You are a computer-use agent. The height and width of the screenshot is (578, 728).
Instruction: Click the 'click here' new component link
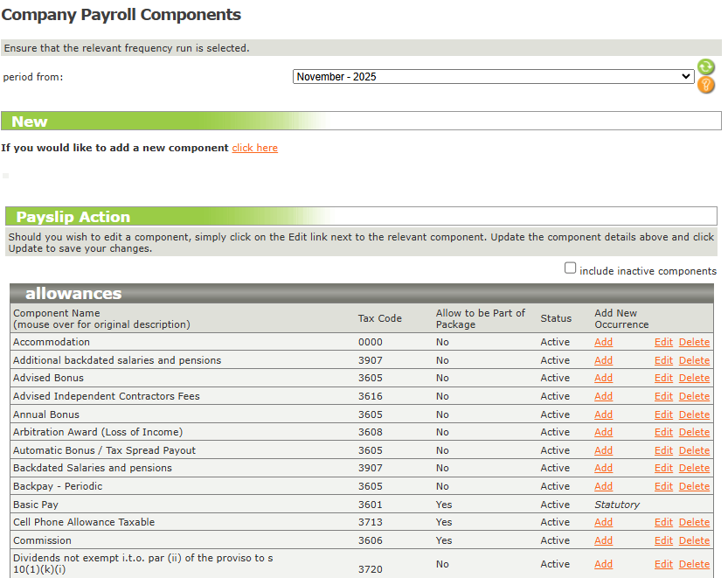coord(254,148)
